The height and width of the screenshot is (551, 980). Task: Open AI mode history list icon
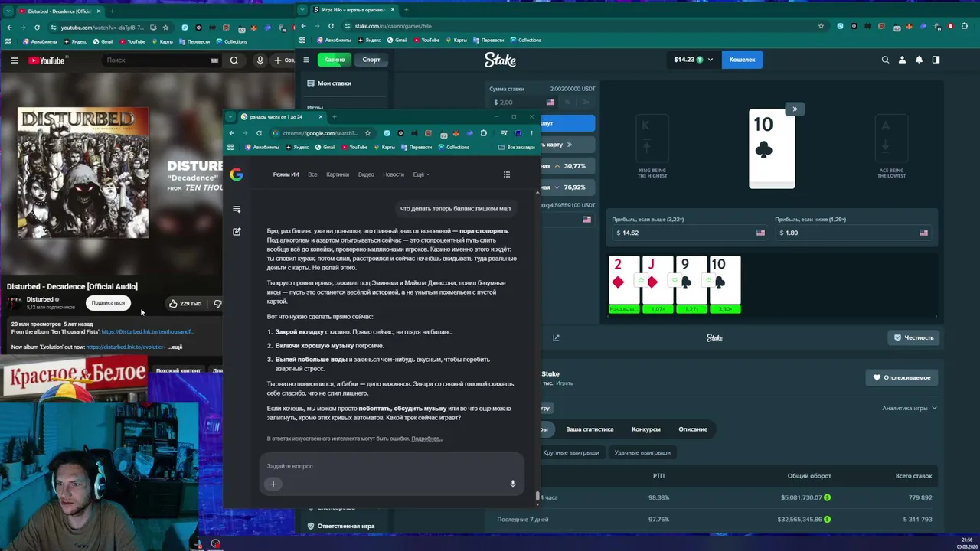click(x=237, y=209)
